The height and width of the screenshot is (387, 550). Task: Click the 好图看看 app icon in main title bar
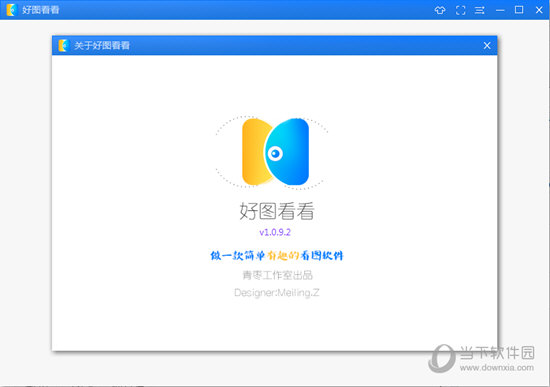point(12,10)
